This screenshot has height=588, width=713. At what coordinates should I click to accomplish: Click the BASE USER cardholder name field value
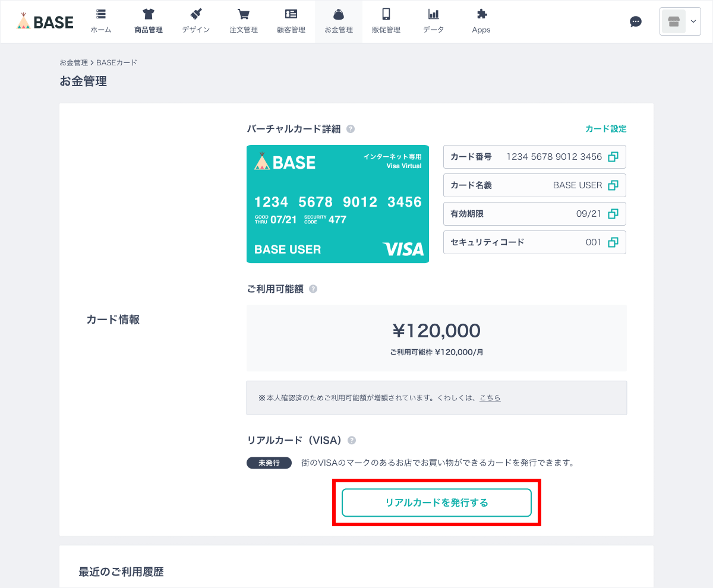click(578, 185)
